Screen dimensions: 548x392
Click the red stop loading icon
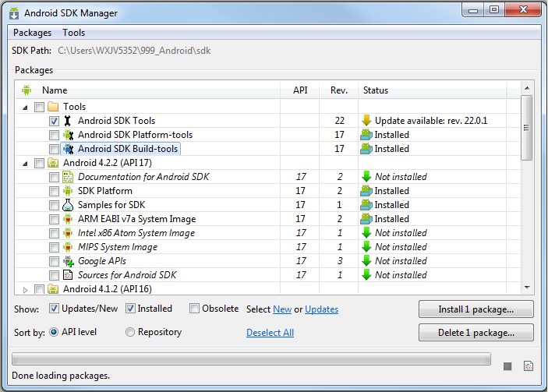coord(507,366)
